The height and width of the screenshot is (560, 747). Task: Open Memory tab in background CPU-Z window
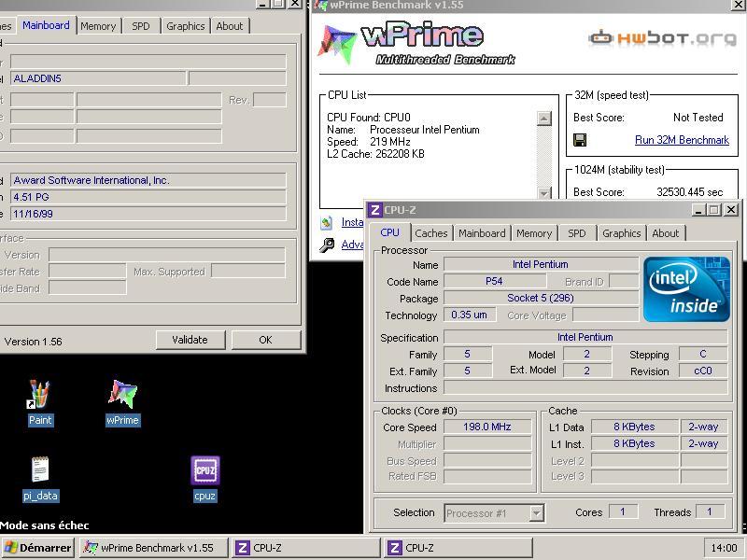click(x=98, y=26)
